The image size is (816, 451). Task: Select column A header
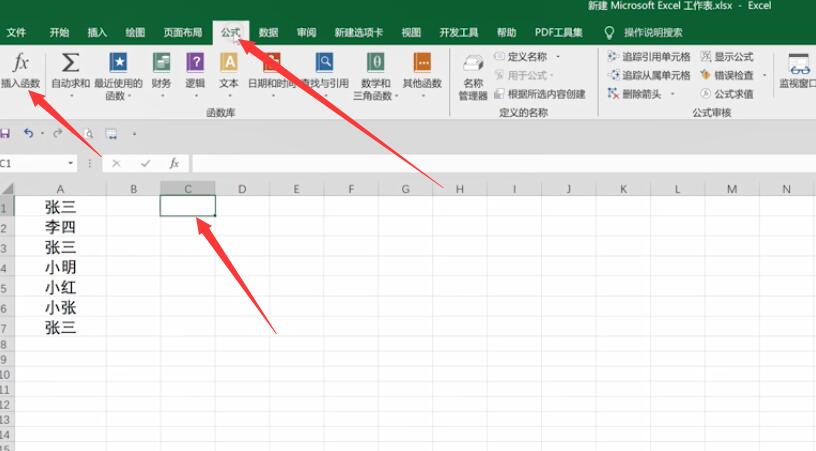60,189
